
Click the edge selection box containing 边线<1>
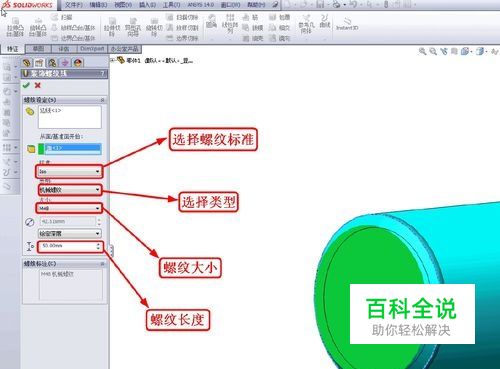pos(70,117)
